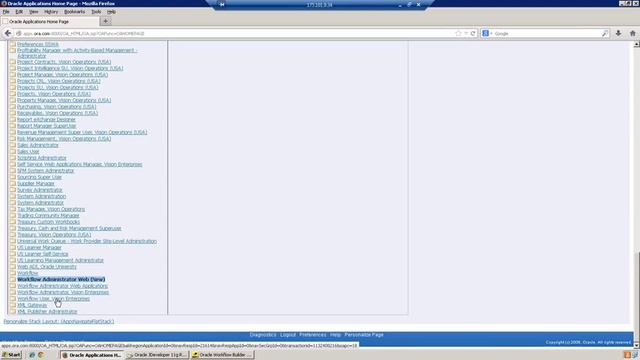Open Survey Administrator link
Image resolution: width=640 pixels, height=360 pixels.
tap(40, 190)
